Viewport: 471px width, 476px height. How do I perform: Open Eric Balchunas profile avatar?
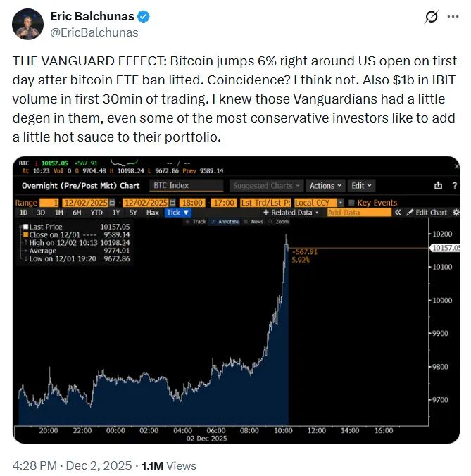[27, 24]
